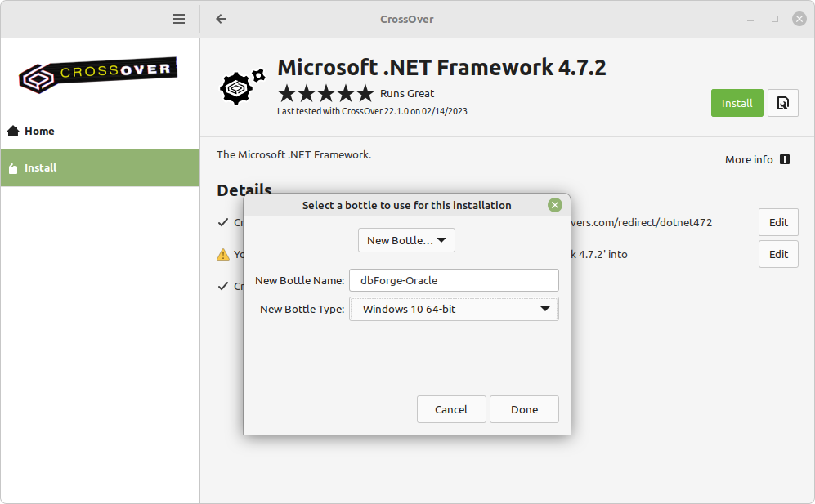Click the .NET Framework gear app icon
Screen dimensions: 815x504
(242, 87)
